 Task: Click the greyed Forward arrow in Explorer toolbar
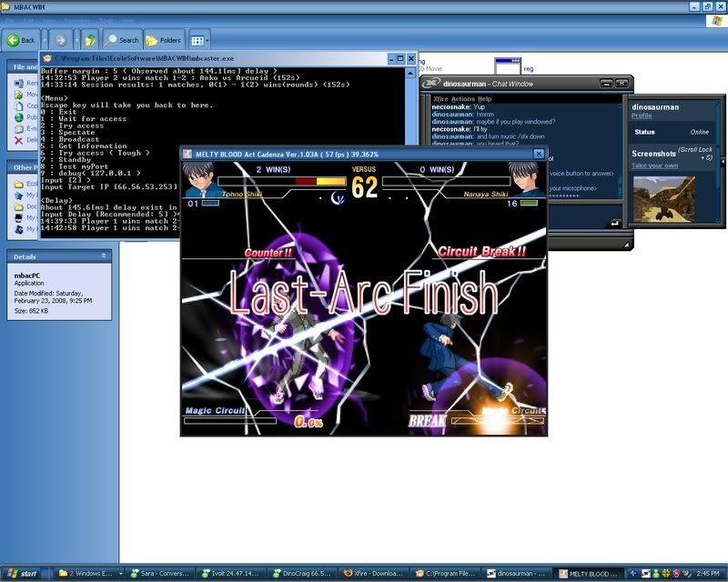60,40
